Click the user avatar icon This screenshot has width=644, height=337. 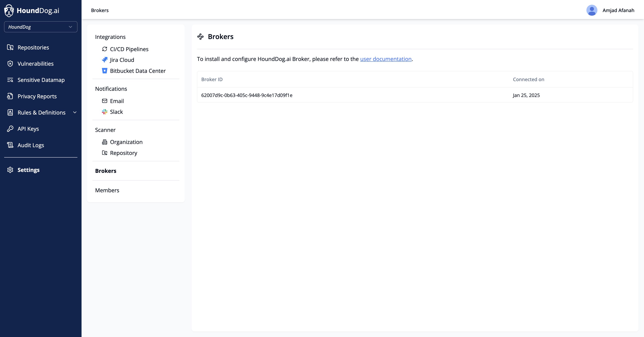point(592,10)
